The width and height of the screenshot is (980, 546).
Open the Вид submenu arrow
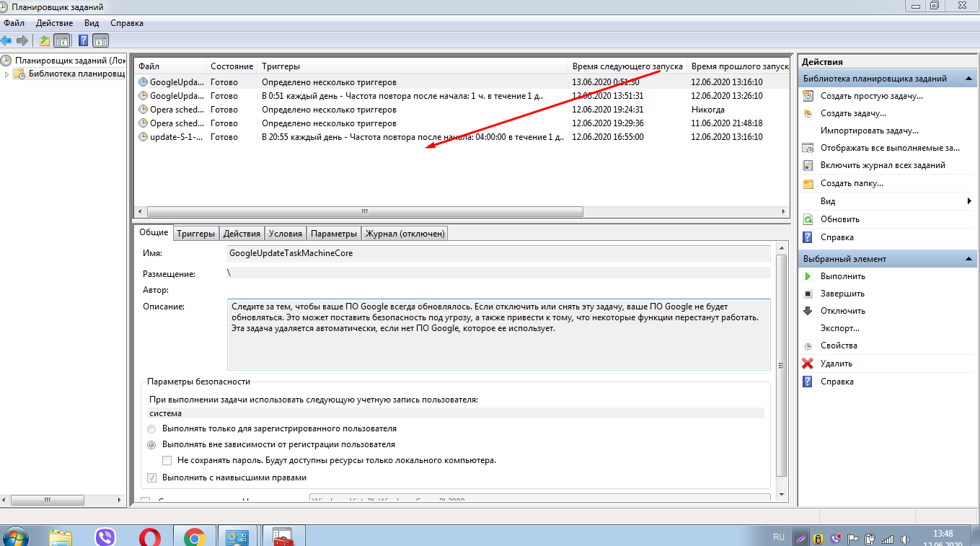969,201
